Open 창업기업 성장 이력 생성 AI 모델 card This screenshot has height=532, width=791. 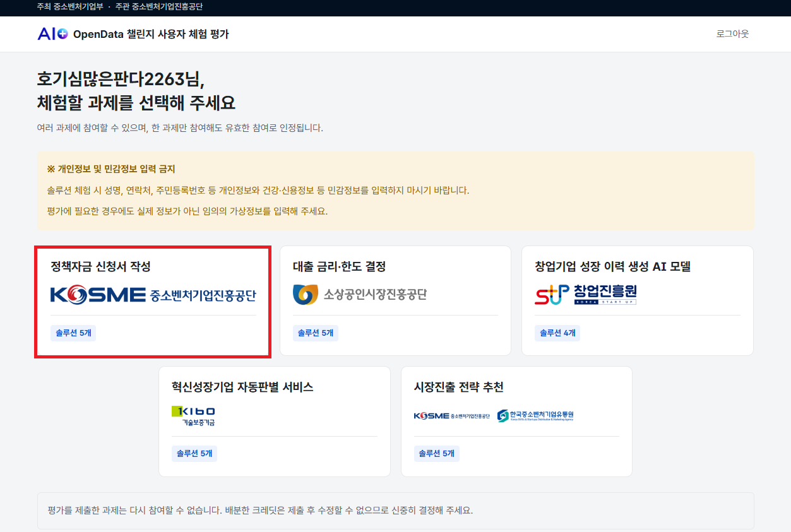tap(638, 300)
